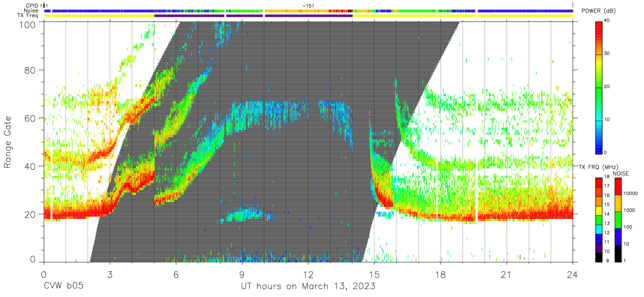Screen dimensions: 644x297
Task: Click the 60 tick on Range Gate axis
Action: coord(31,118)
